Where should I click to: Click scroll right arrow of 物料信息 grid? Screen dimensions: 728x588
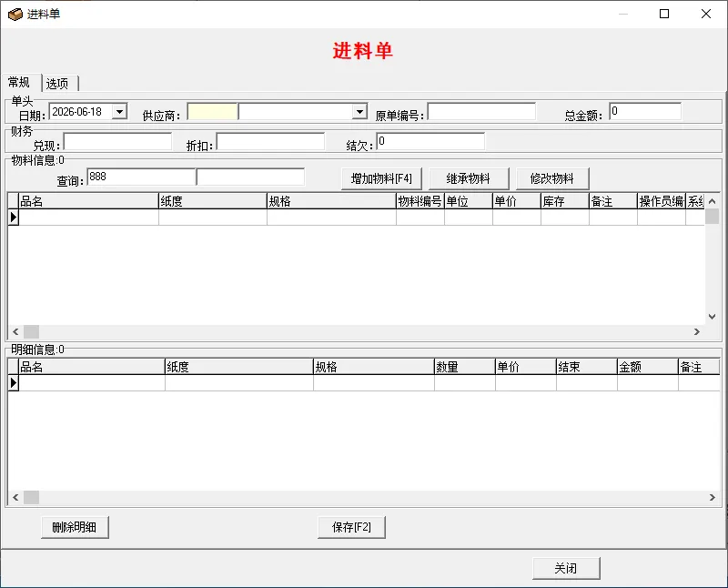click(697, 331)
